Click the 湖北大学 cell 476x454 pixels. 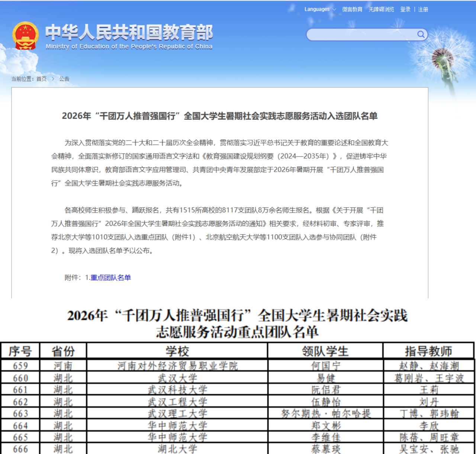pos(177,449)
